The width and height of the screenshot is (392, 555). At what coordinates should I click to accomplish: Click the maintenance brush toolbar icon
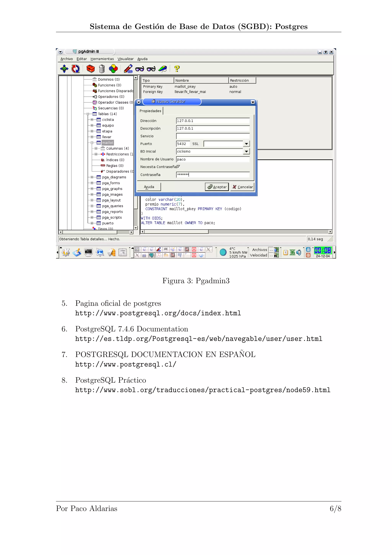point(163,69)
